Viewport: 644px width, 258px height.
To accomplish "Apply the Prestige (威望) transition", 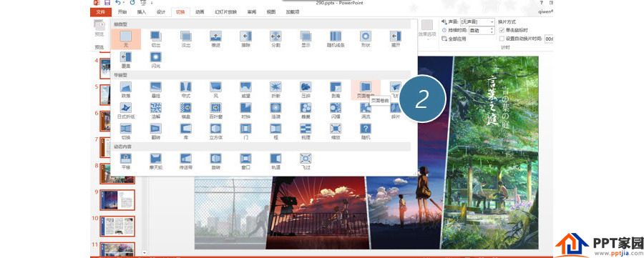I will click(245, 89).
